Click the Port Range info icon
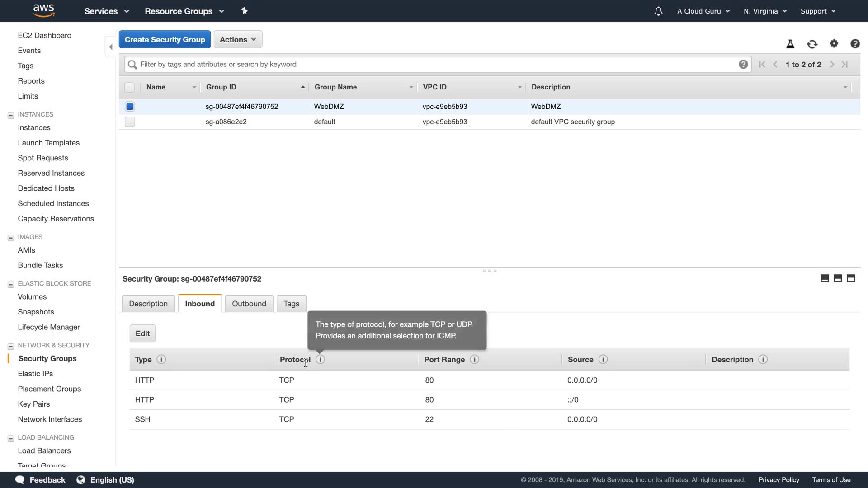 pyautogui.click(x=474, y=359)
